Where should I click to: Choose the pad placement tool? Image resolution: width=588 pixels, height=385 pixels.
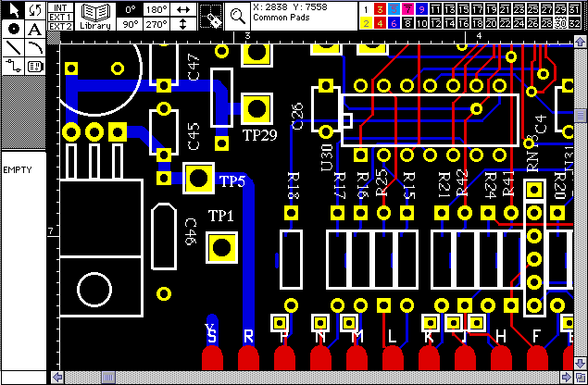point(12,29)
